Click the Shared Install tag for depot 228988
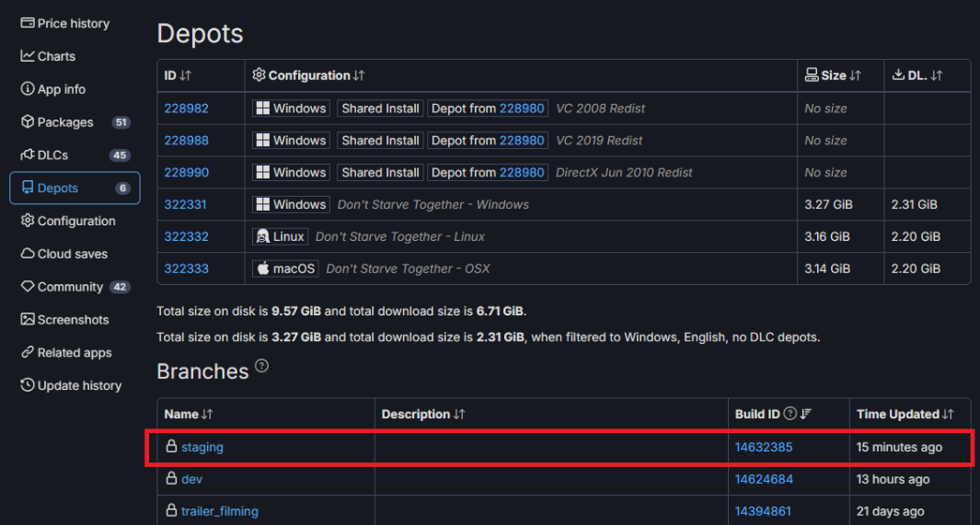Viewport: 980px width, 525px height. click(x=380, y=141)
